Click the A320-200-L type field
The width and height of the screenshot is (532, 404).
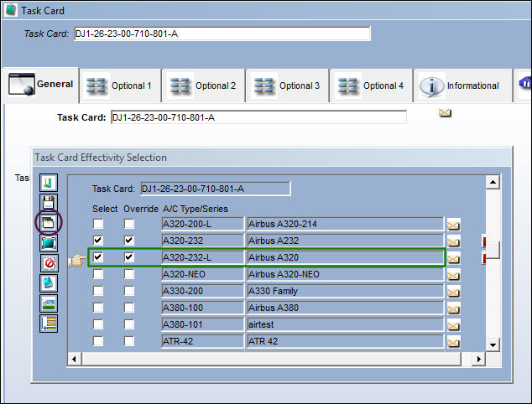(202, 224)
